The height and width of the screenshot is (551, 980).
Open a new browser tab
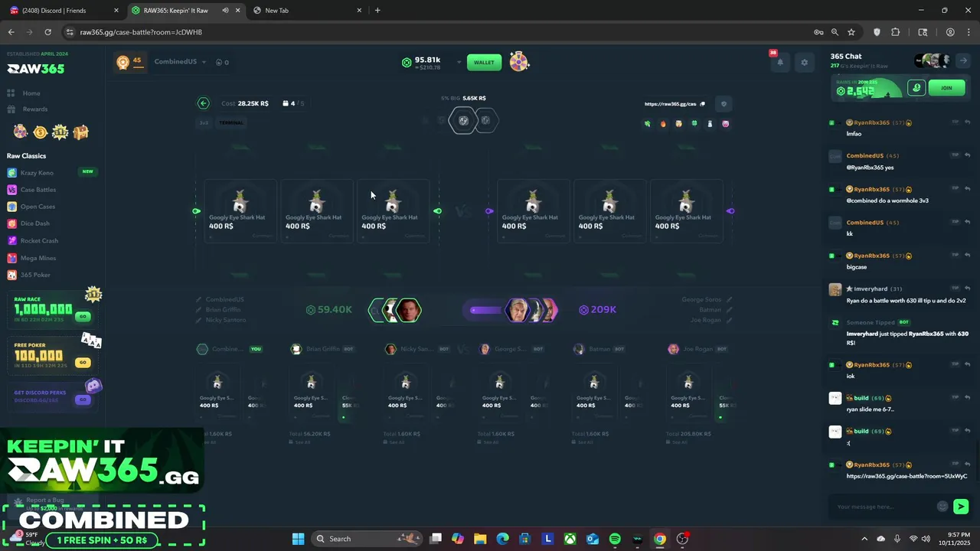[x=377, y=11]
